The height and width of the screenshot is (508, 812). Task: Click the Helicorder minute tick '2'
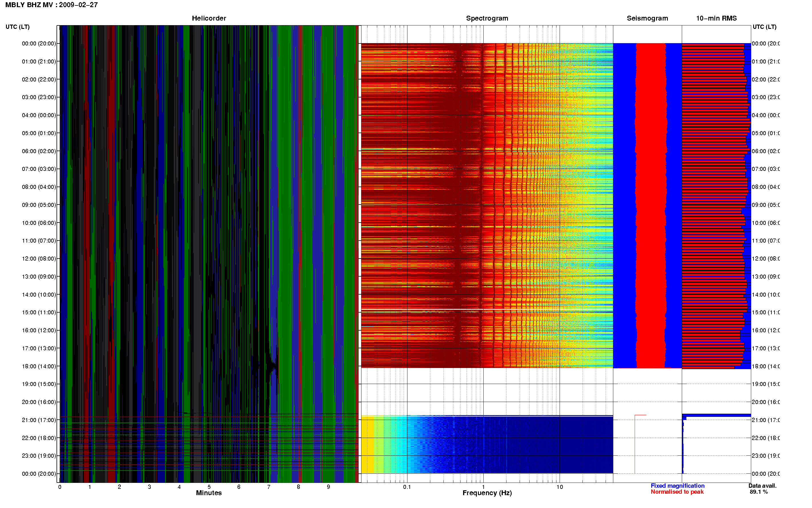coord(119,487)
